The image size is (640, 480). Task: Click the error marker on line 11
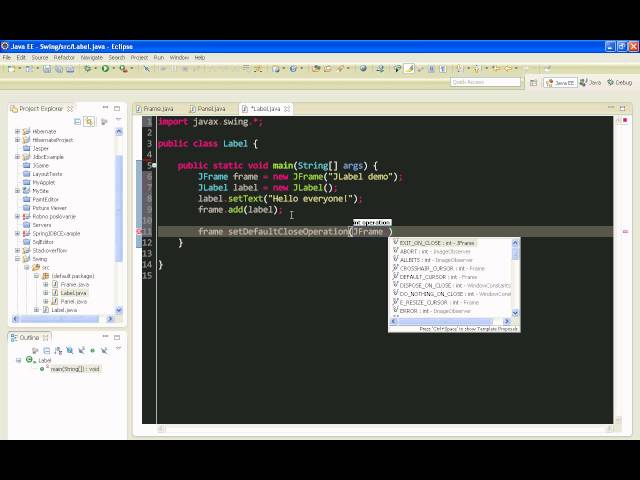pos(139,231)
